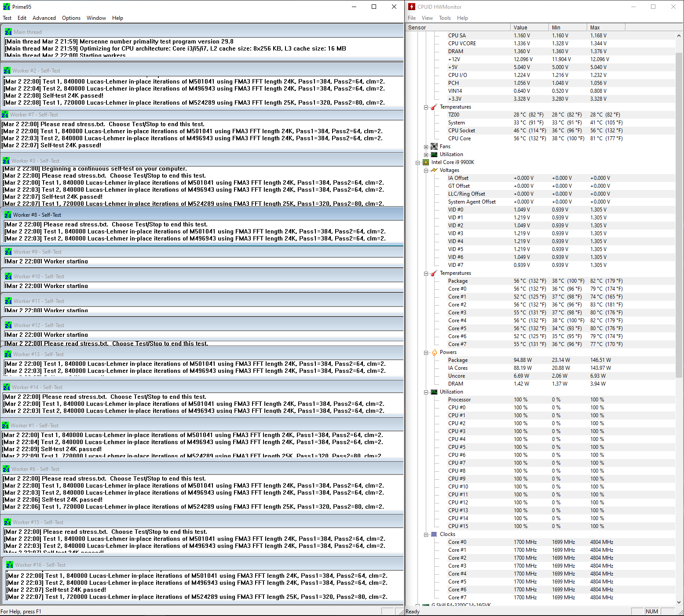Click the Worker #9 Self-Test window icon
Image resolution: width=684 pixels, height=616 pixels.
[x=8, y=252]
